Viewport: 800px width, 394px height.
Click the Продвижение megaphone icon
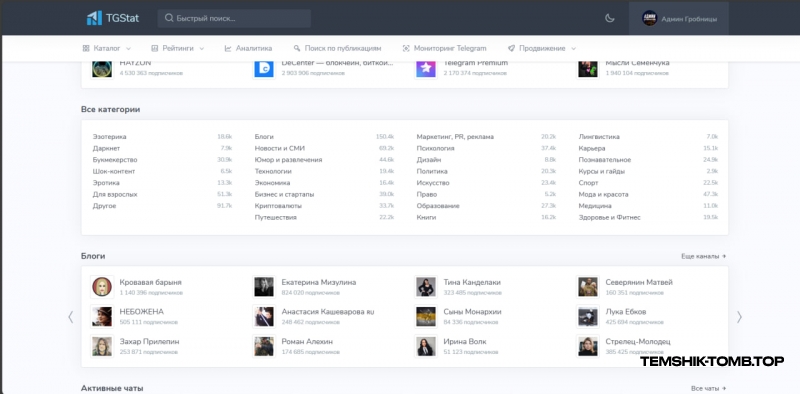(x=511, y=48)
